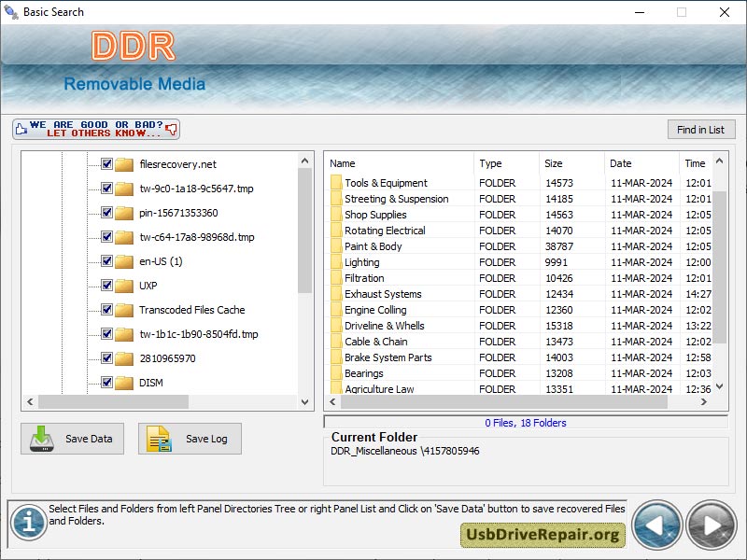Click the folder icon of Paint & Body

tap(336, 246)
